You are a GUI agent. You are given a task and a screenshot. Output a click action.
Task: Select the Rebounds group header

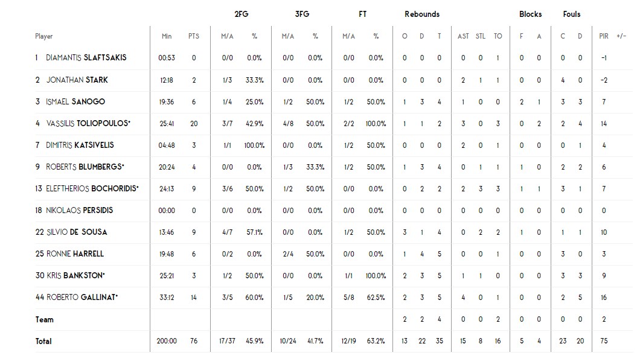[422, 14]
